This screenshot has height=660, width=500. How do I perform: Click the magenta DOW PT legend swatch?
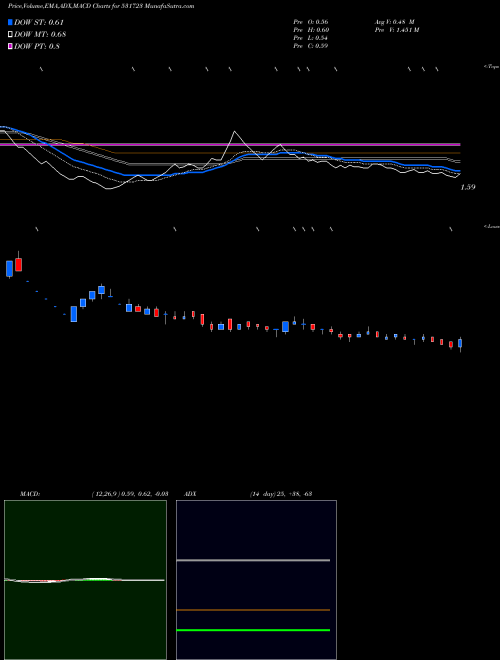click(11, 46)
